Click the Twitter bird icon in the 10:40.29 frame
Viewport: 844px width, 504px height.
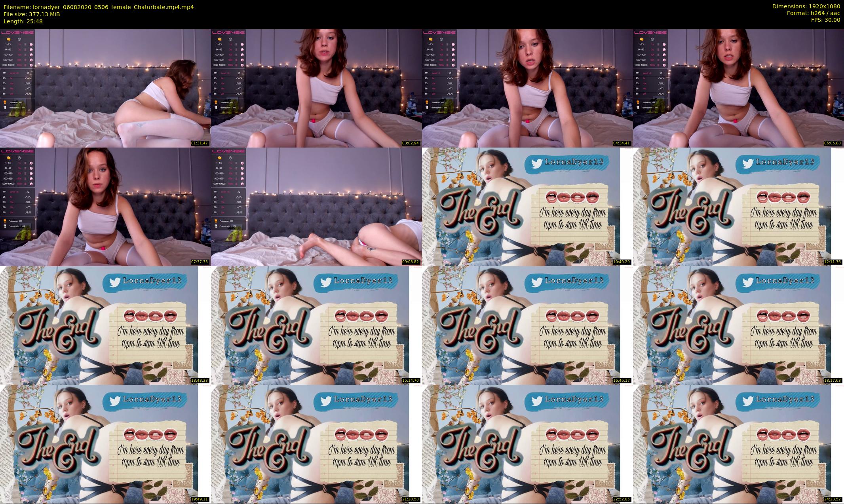click(537, 164)
